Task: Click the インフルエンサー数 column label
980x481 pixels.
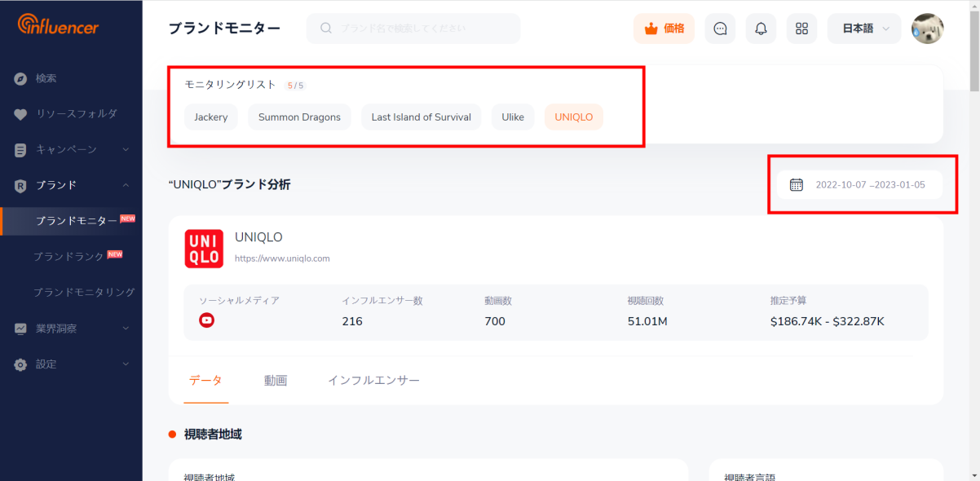Action: pos(382,301)
